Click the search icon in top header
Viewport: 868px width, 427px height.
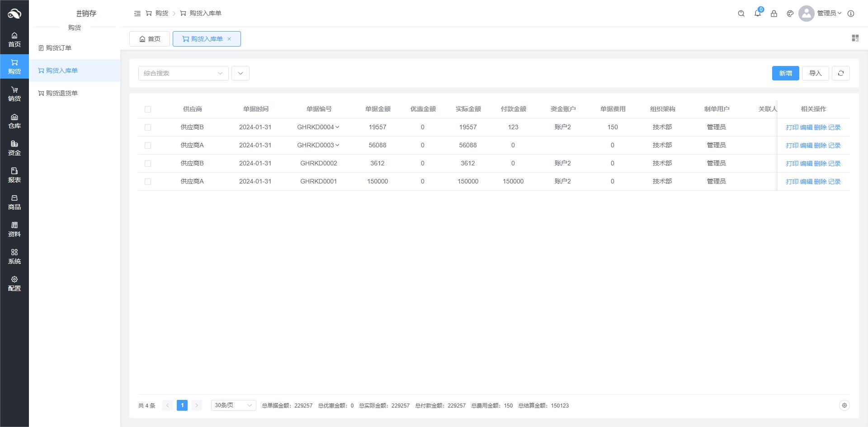[x=741, y=14]
